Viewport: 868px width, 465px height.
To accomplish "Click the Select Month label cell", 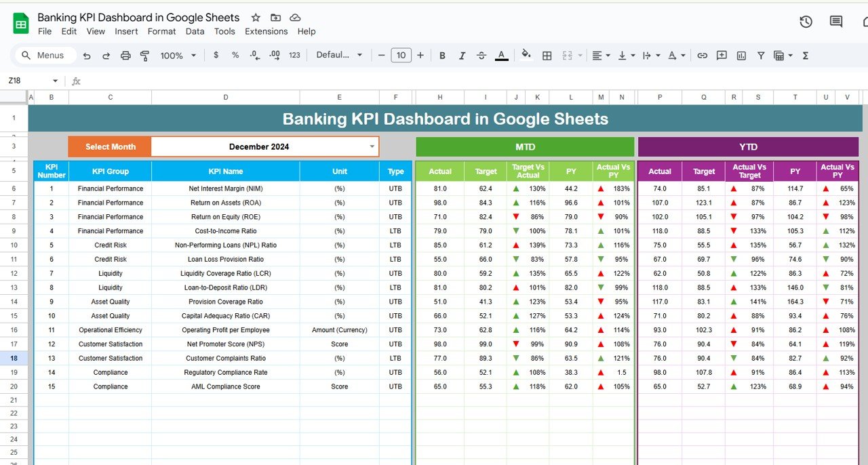I will click(110, 146).
